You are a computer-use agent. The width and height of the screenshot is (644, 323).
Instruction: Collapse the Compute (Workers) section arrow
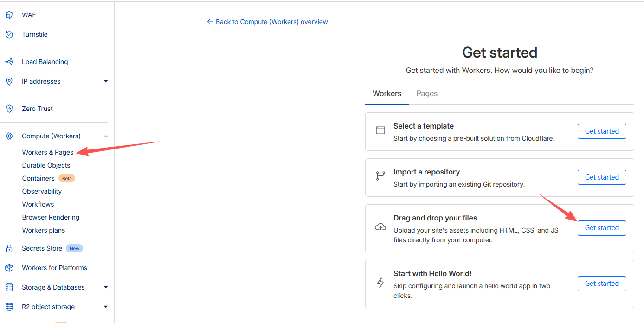point(106,136)
